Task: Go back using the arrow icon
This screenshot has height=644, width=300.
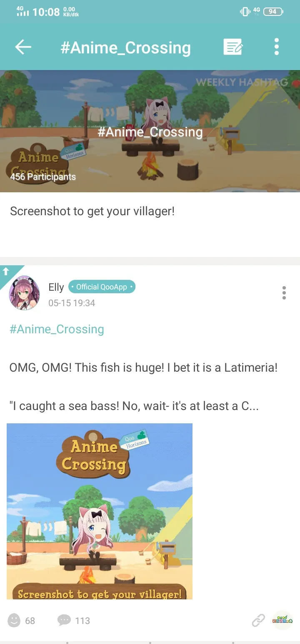Action: click(23, 47)
